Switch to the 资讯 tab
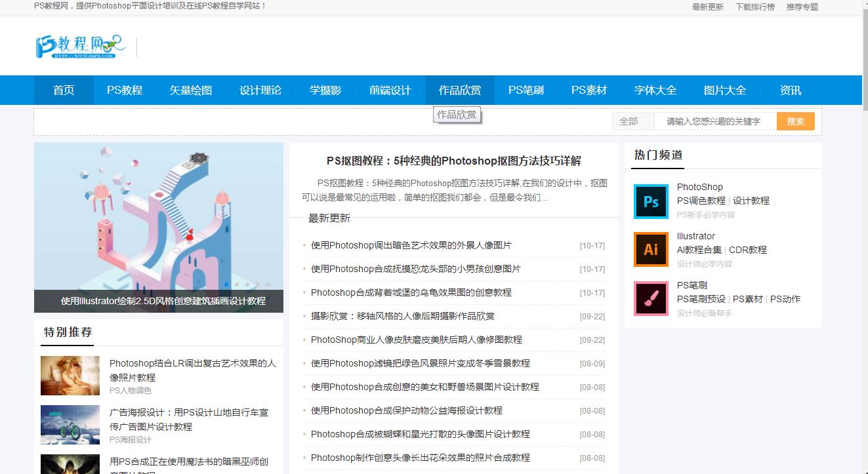This screenshot has height=474, width=868. point(790,90)
